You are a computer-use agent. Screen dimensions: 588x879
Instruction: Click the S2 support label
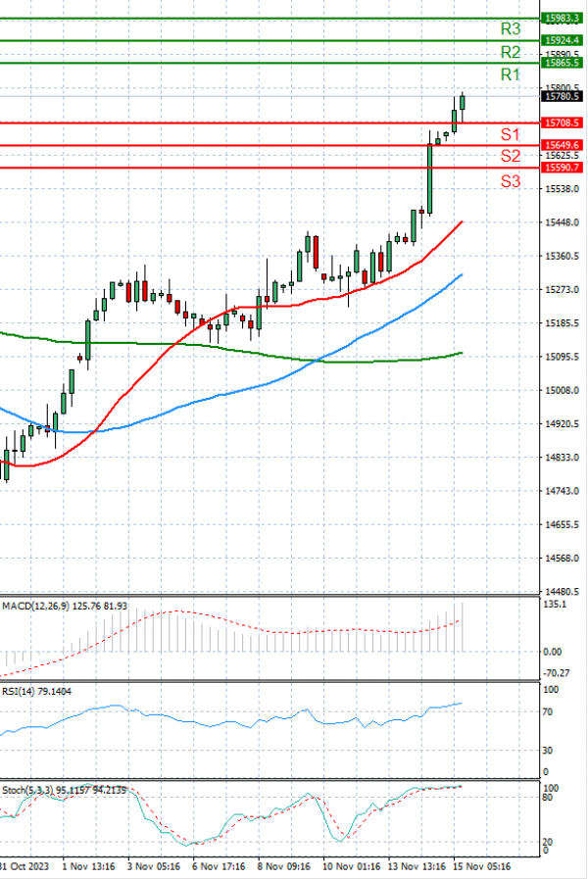click(x=510, y=156)
